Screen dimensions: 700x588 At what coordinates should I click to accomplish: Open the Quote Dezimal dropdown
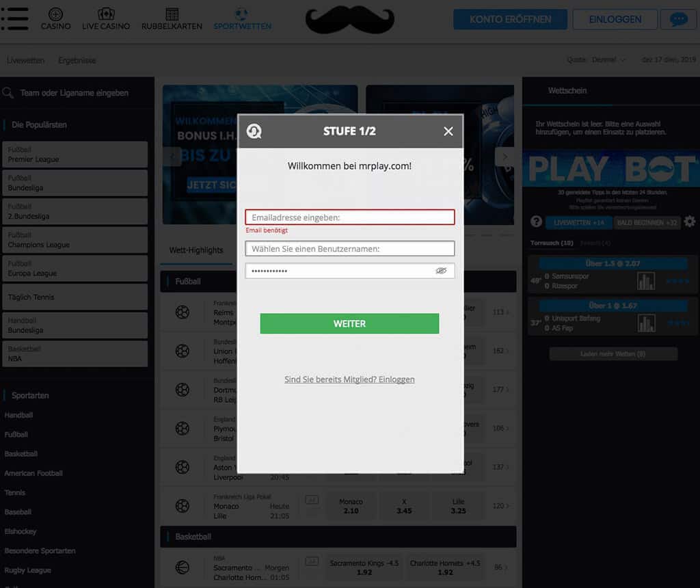tap(596, 60)
